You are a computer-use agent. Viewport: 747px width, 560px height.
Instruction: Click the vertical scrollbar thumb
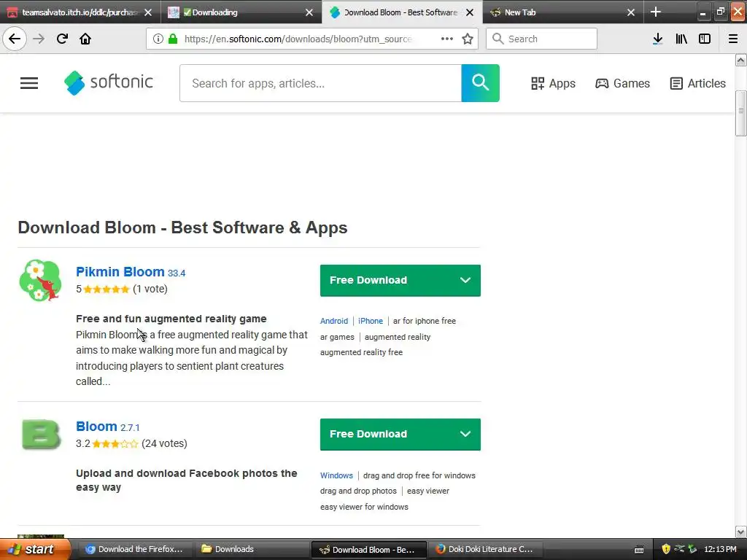740,113
